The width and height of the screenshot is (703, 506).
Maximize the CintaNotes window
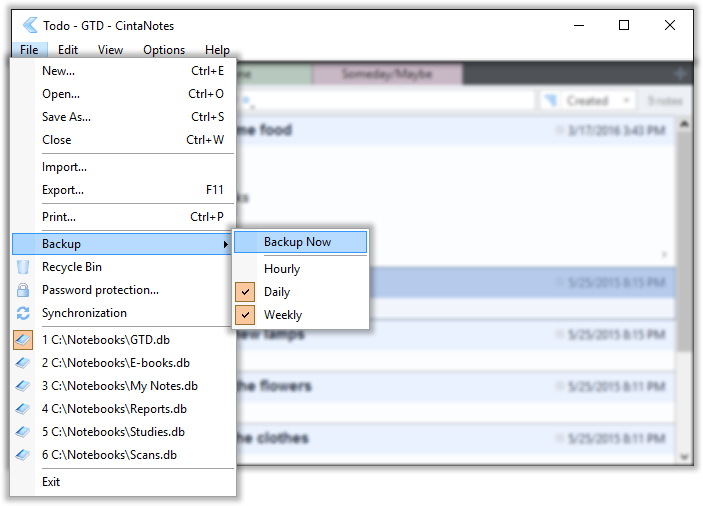[624, 25]
